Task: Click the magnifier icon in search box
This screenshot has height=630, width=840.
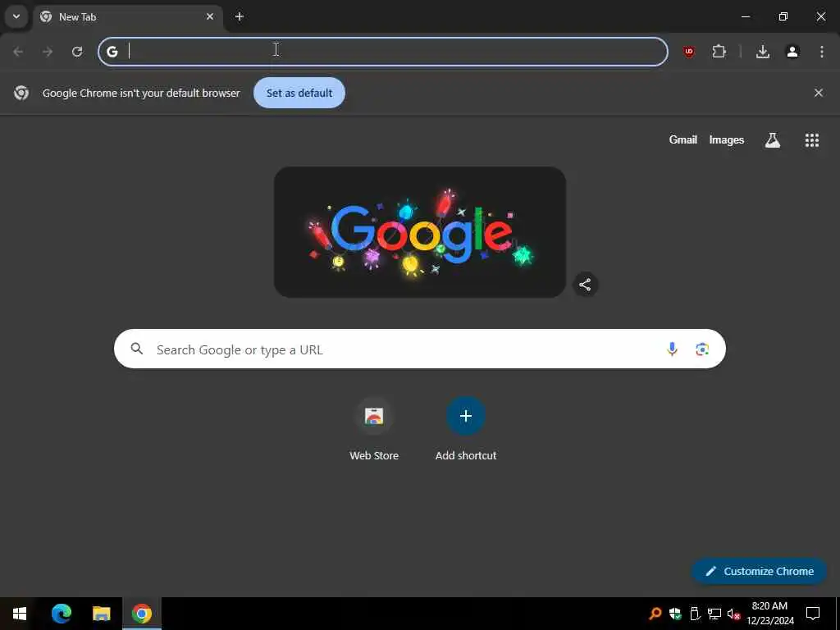Action: click(x=137, y=349)
